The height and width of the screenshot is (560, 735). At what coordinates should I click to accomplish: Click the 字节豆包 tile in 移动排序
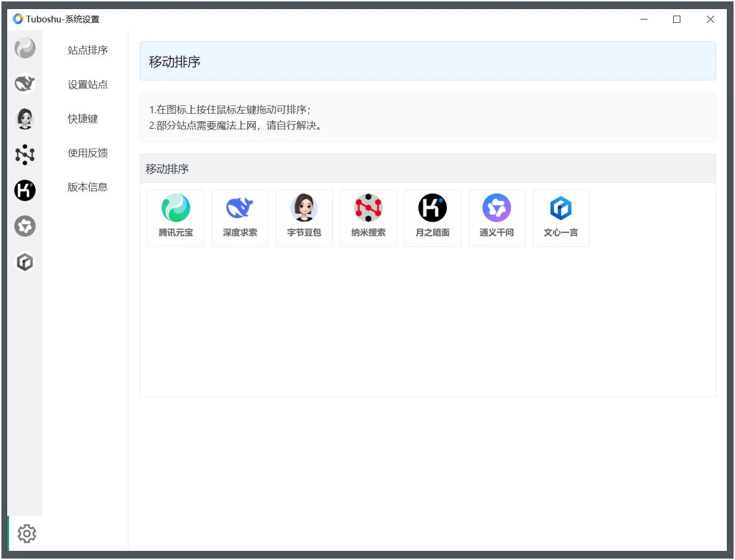point(304,218)
